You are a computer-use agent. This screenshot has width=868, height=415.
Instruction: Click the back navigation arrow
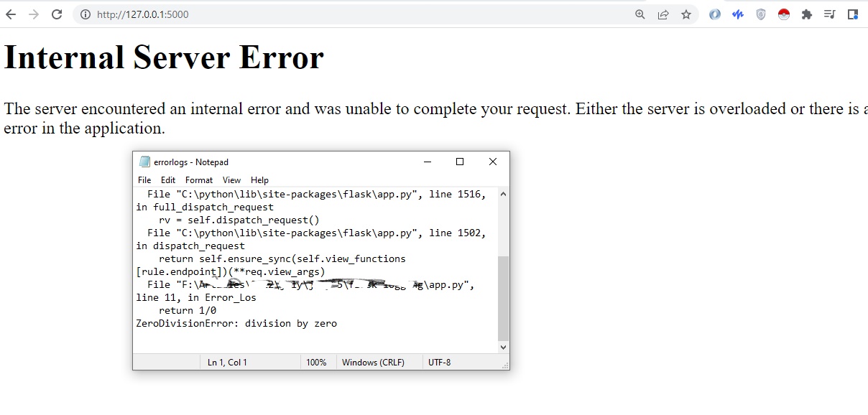click(11, 14)
